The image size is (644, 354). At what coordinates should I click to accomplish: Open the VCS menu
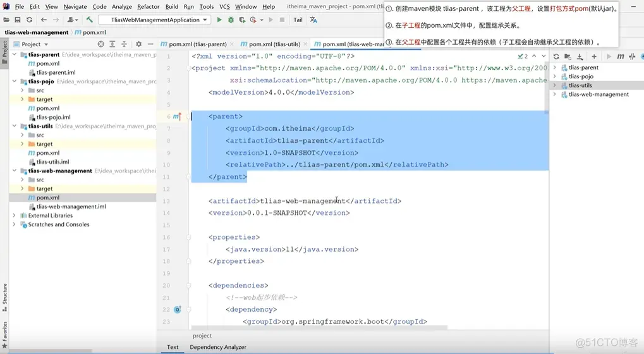point(224,6)
